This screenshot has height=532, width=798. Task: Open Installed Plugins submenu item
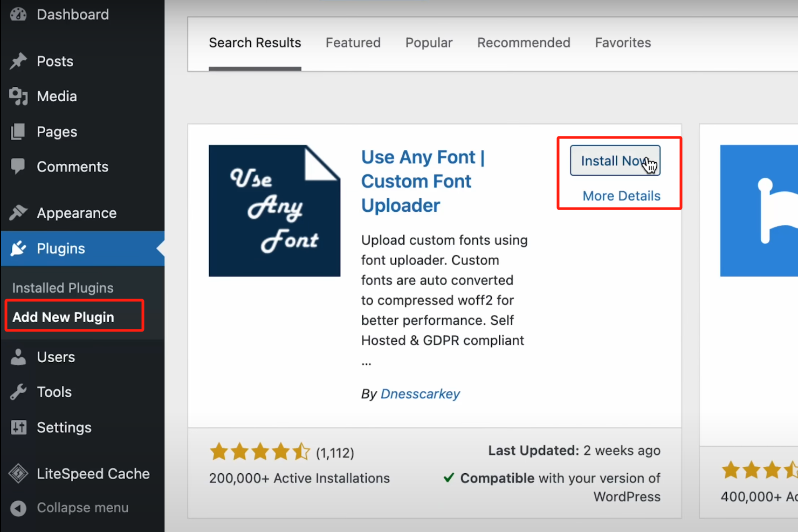pos(63,288)
